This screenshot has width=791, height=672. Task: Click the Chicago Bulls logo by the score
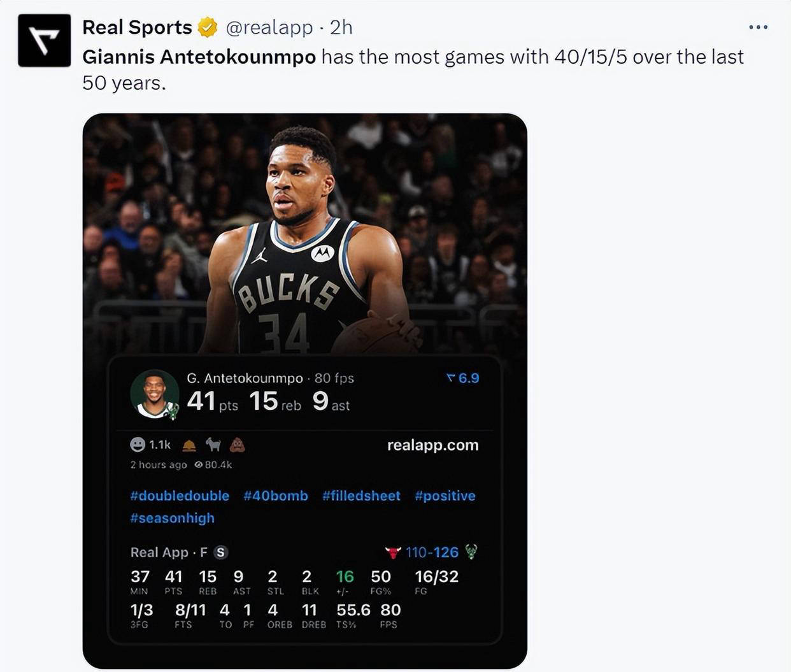point(393,552)
